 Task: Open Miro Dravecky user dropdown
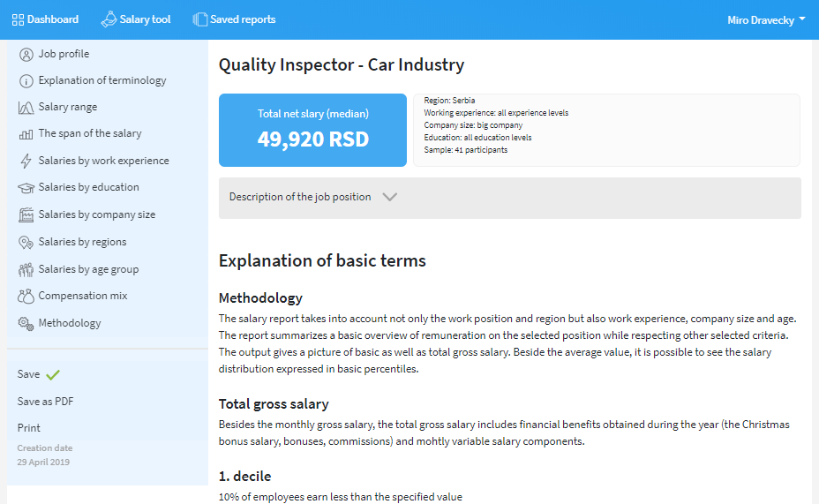(x=766, y=19)
